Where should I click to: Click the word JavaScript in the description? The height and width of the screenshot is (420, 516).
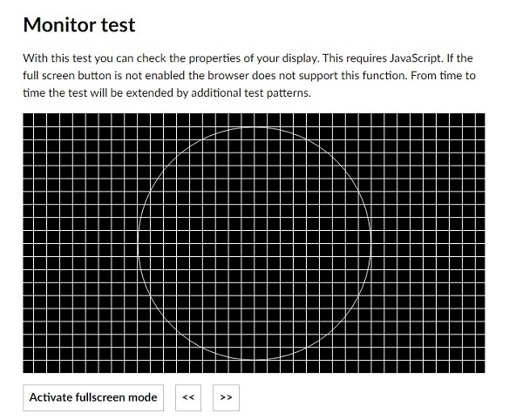pos(415,58)
